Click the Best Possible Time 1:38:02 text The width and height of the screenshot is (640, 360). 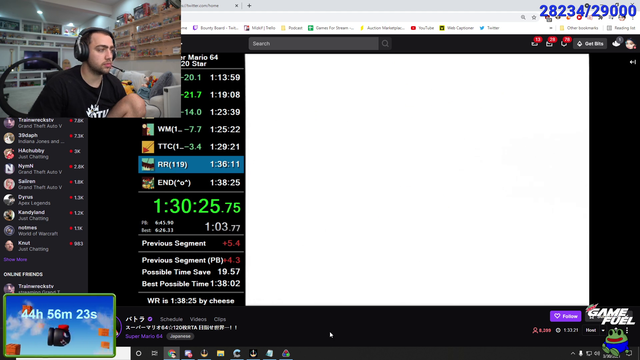tap(191, 284)
